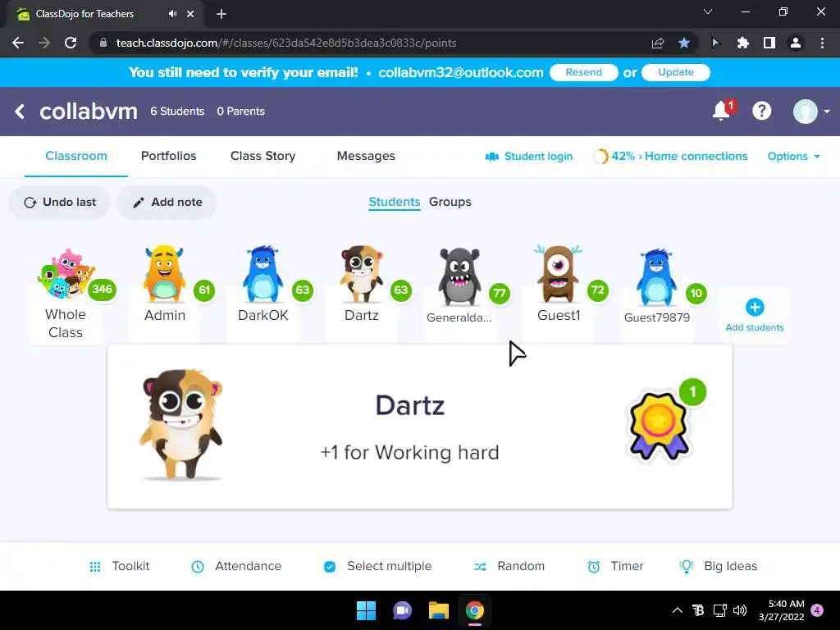Start the Timer tool
Screen dimensions: 840x630
(615, 566)
